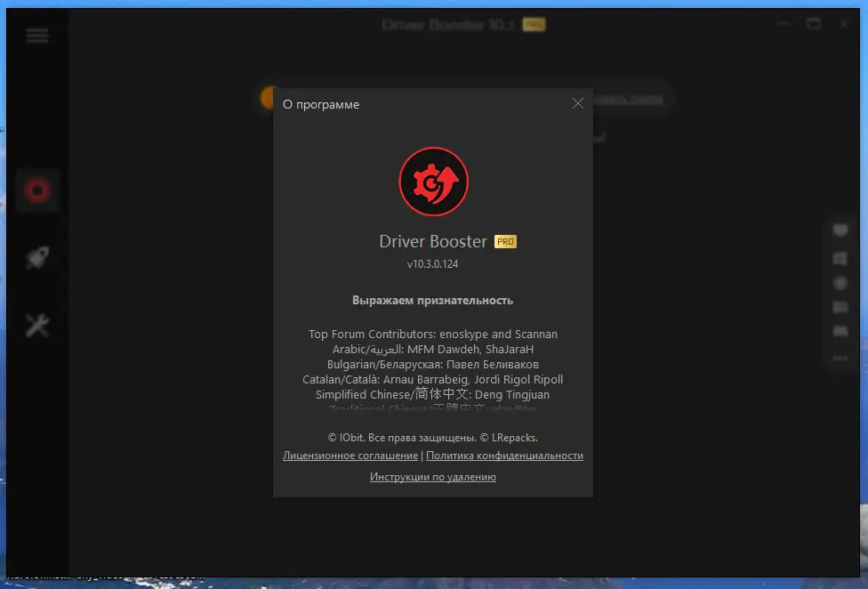The image size is (868, 589).
Task: Open the Лицензионное соглашение link
Action: pos(350,456)
